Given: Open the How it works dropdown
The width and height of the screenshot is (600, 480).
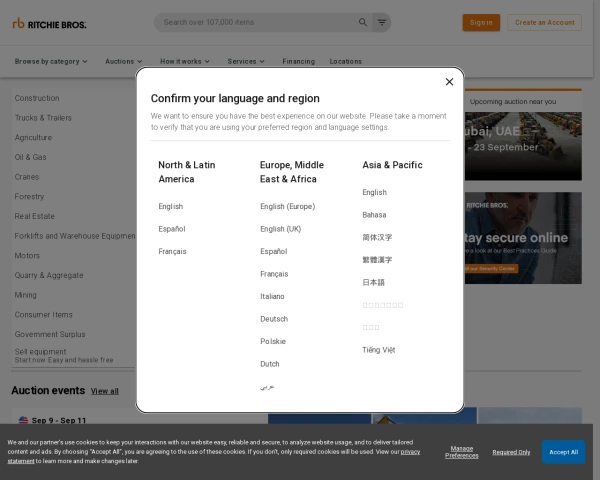Looking at the screenshot, I should [185, 61].
